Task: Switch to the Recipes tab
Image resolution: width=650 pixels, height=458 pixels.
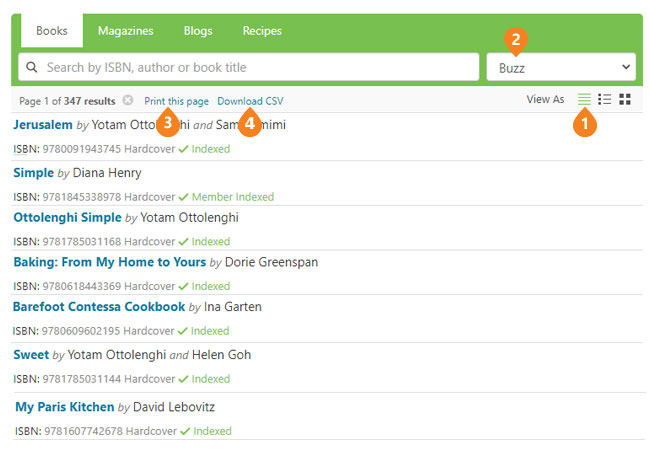Action: point(262,31)
